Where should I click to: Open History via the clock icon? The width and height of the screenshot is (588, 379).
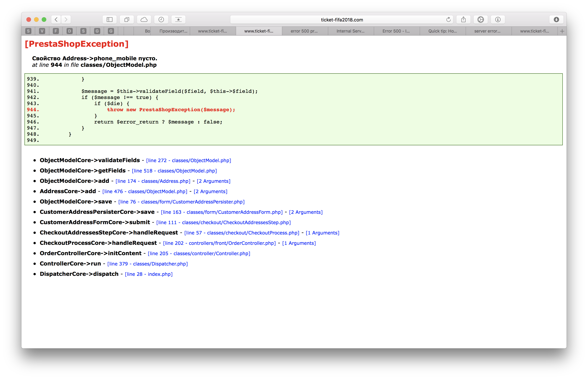[x=161, y=20]
